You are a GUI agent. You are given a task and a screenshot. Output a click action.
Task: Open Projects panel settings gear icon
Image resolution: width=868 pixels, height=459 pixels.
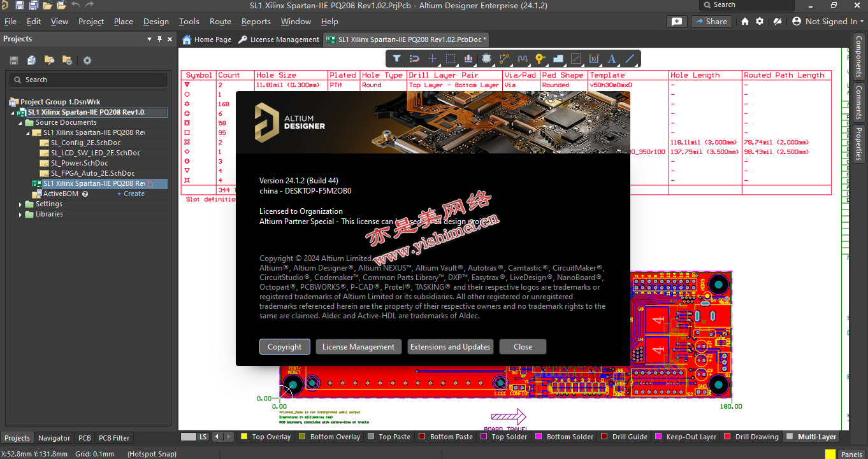[87, 60]
